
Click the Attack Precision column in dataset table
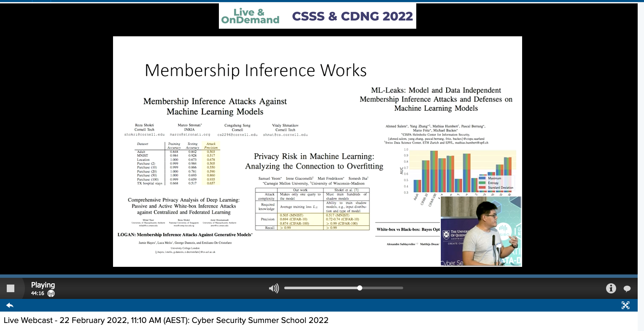(211, 165)
